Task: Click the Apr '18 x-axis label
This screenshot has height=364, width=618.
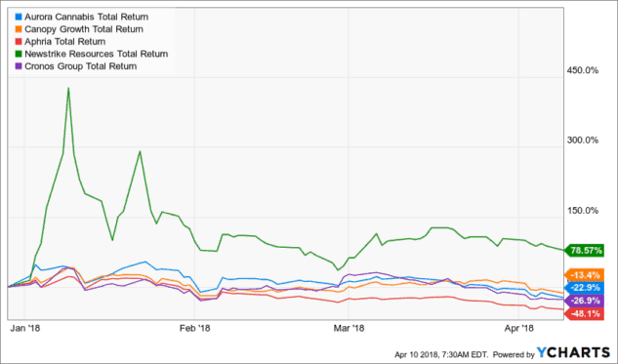Action: 519,328
